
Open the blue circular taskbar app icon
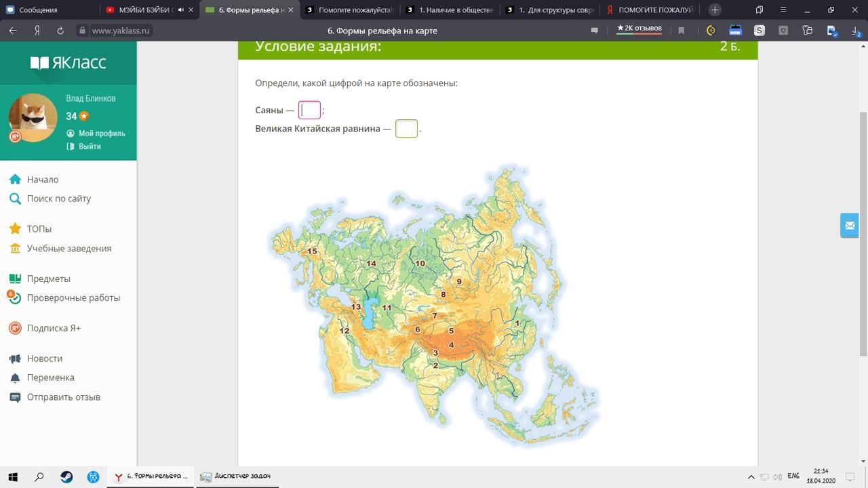(93, 476)
